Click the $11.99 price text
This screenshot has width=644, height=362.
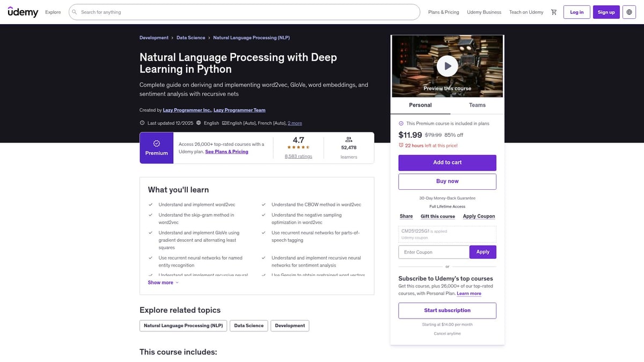(x=410, y=135)
